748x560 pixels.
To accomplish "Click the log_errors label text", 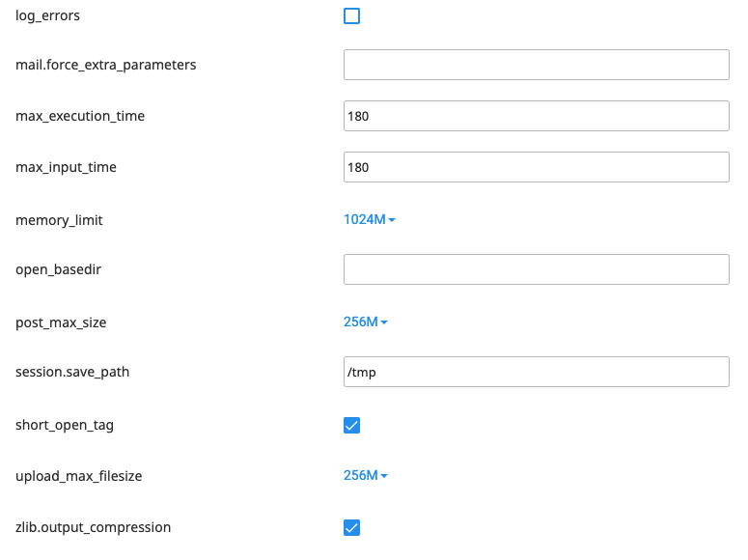I will pyautogui.click(x=48, y=15).
